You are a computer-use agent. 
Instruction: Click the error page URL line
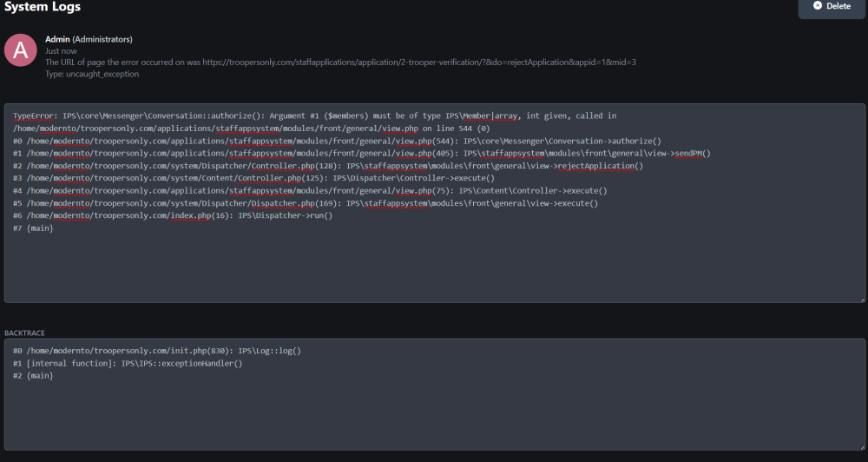point(340,62)
